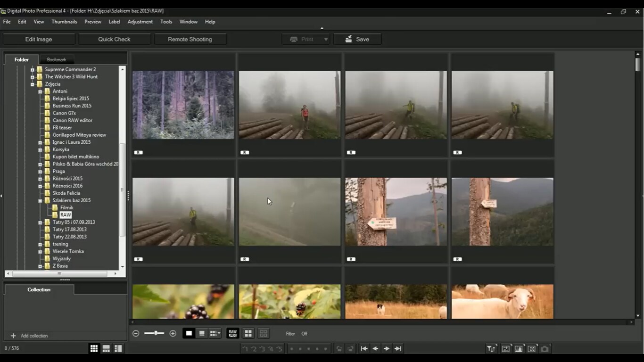
Task: Jump to the last image using the navigation arrow
Action: coord(398,349)
